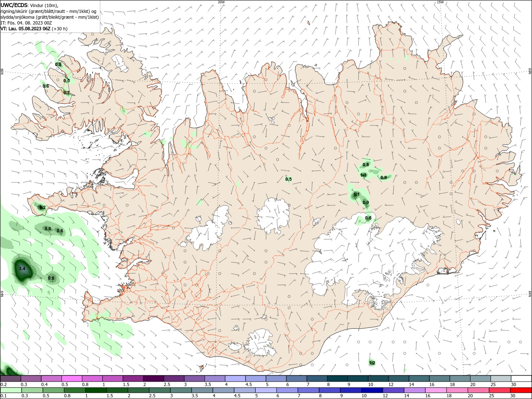
Task: Click the "VT: Lau. 05.08.2023 06Z" valid time
Action: click(x=25, y=29)
